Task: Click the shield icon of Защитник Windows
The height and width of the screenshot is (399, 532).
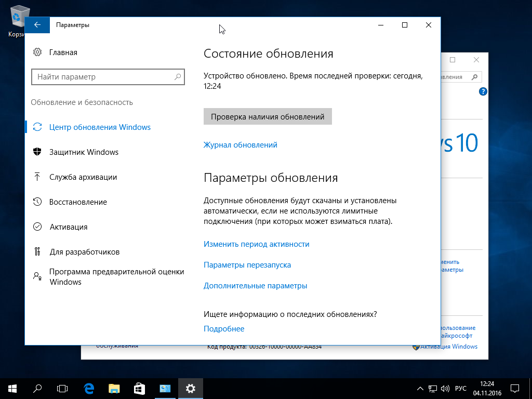Action: tap(37, 152)
